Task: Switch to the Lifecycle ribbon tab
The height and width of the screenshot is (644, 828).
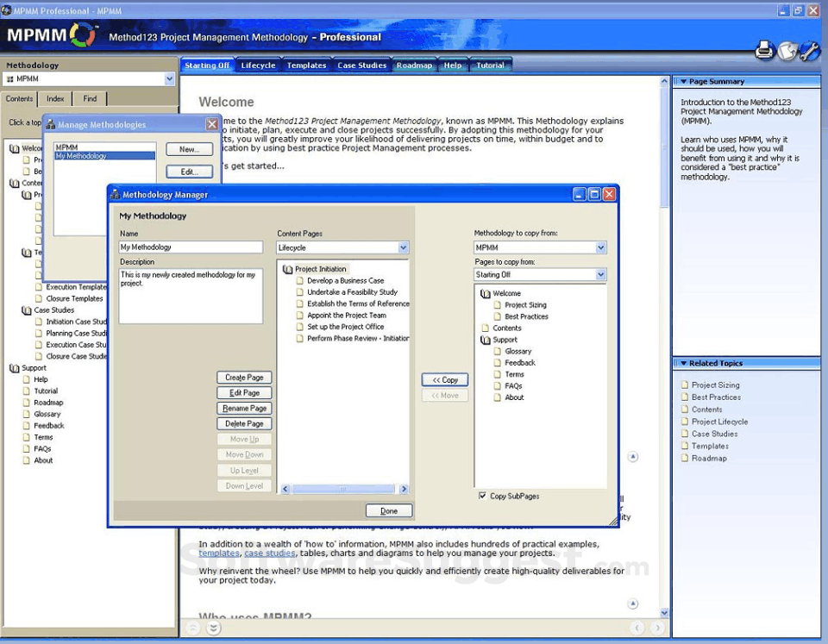Action: [x=258, y=64]
